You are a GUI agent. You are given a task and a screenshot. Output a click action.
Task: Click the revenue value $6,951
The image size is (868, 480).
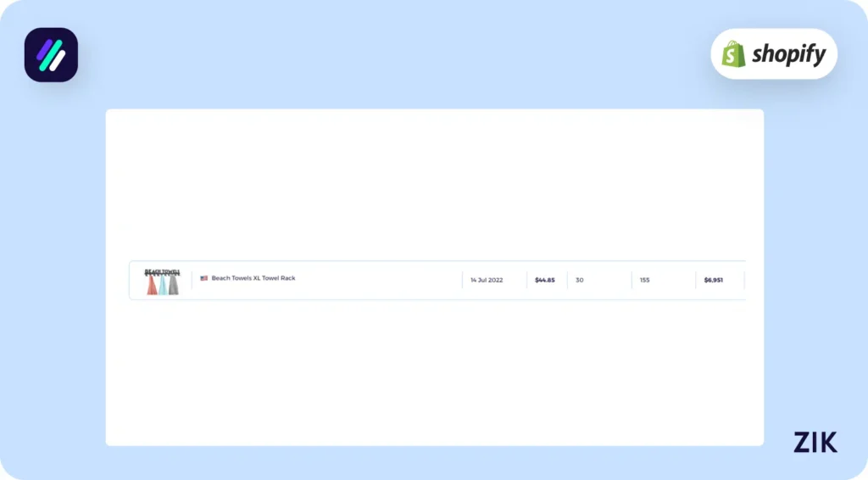pos(713,280)
